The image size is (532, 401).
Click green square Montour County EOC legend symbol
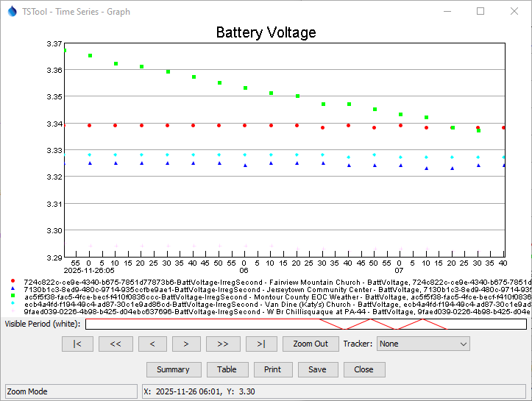pyautogui.click(x=13, y=297)
